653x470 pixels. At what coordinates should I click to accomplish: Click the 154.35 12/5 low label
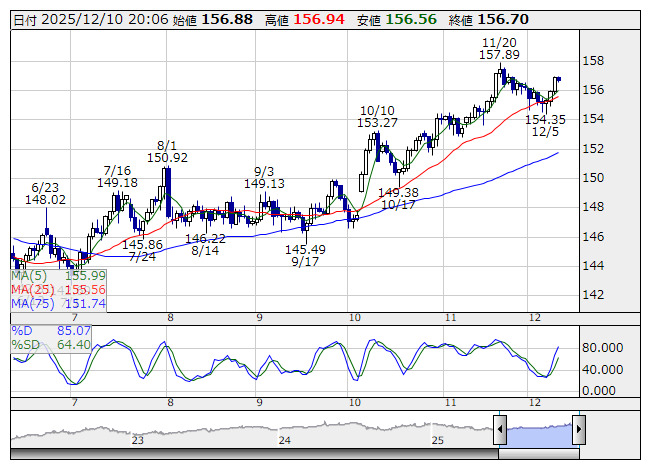546,126
